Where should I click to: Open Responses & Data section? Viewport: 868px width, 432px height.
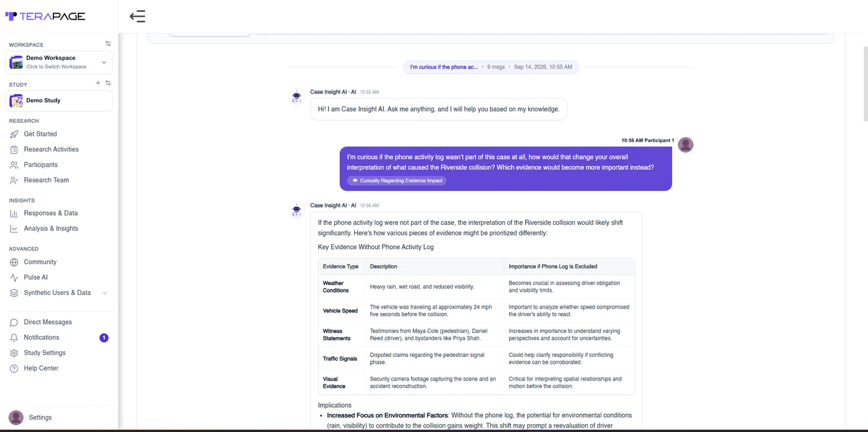[51, 213]
